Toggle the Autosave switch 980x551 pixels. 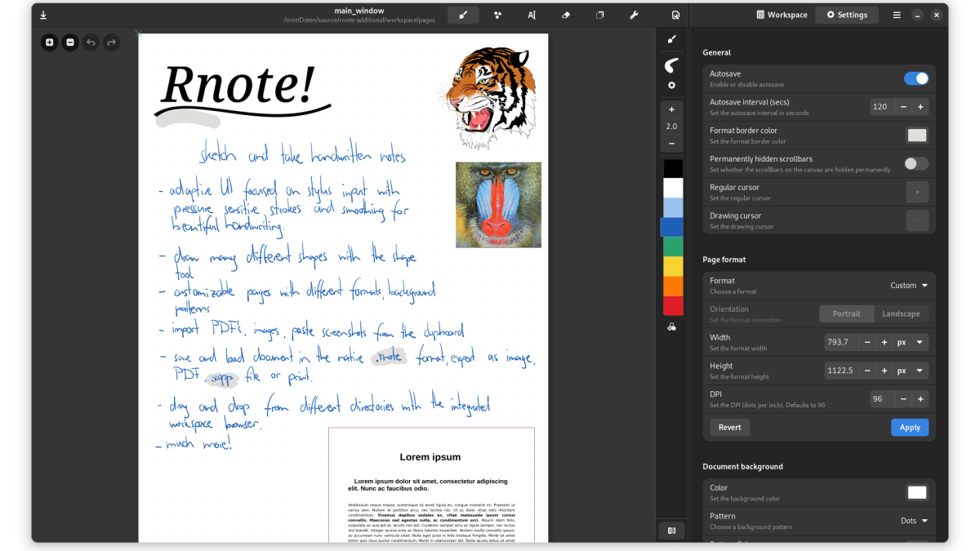coord(916,78)
